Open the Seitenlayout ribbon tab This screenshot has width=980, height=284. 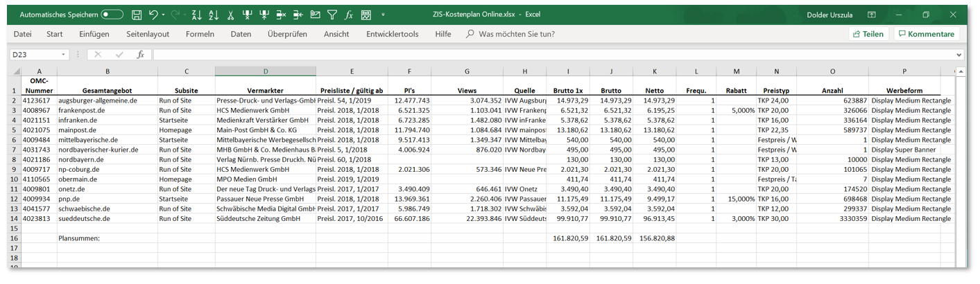tap(148, 34)
